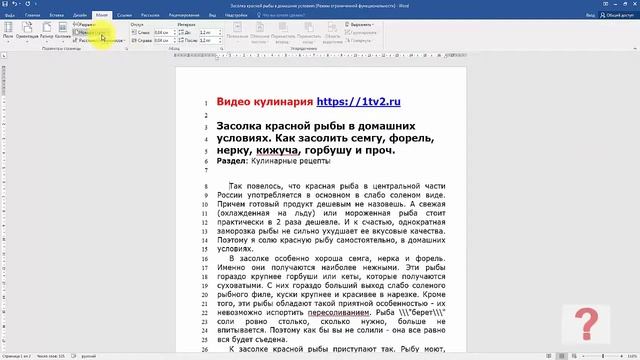640x360 pixels.
Task: Click the Wrap Text (Обтекание текстом) button
Action: click(x=260, y=32)
